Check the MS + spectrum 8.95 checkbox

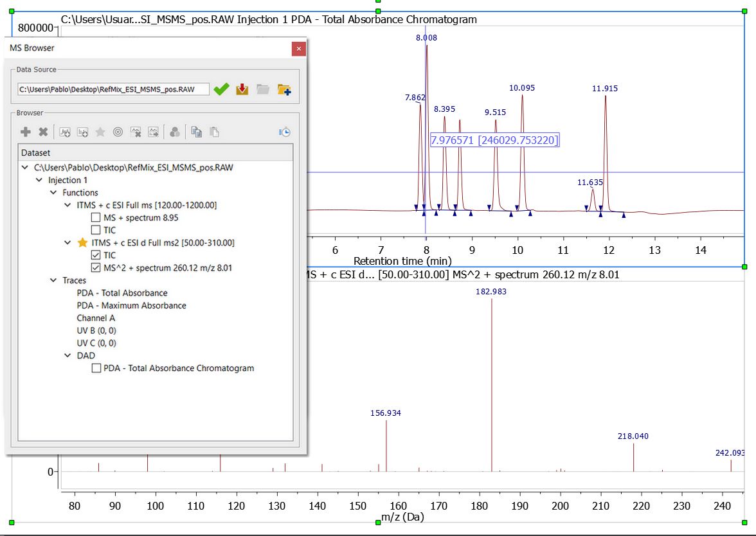click(x=96, y=217)
